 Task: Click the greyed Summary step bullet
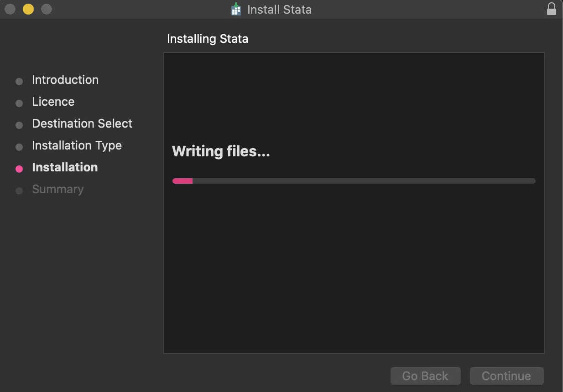click(19, 191)
